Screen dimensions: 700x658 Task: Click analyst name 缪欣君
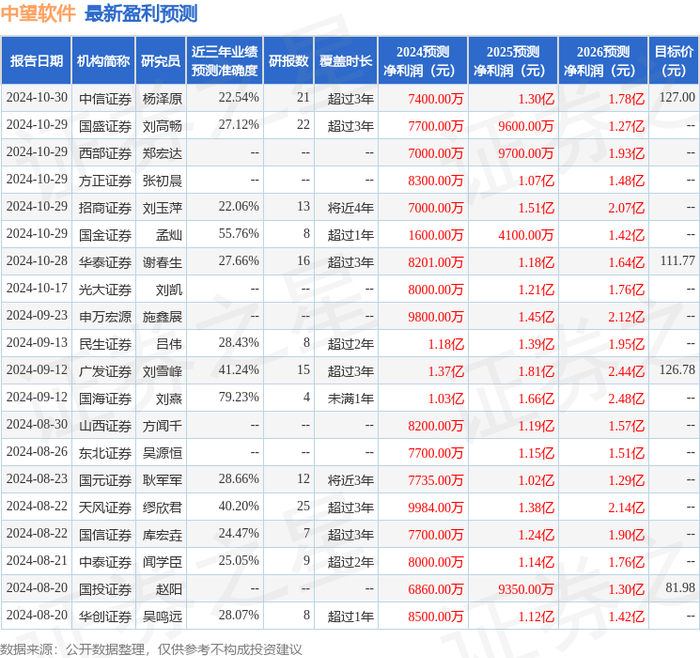pyautogui.click(x=162, y=508)
